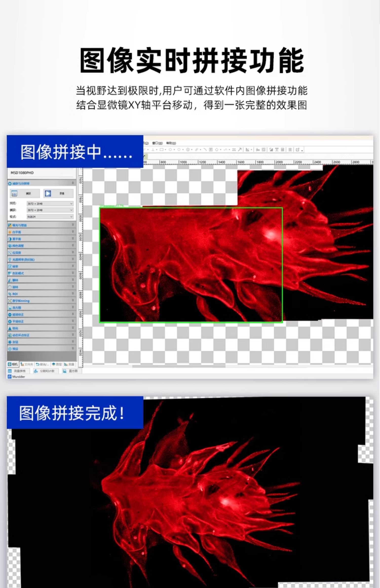Open the 捕获 capture resolution dropdown

pos(50,210)
